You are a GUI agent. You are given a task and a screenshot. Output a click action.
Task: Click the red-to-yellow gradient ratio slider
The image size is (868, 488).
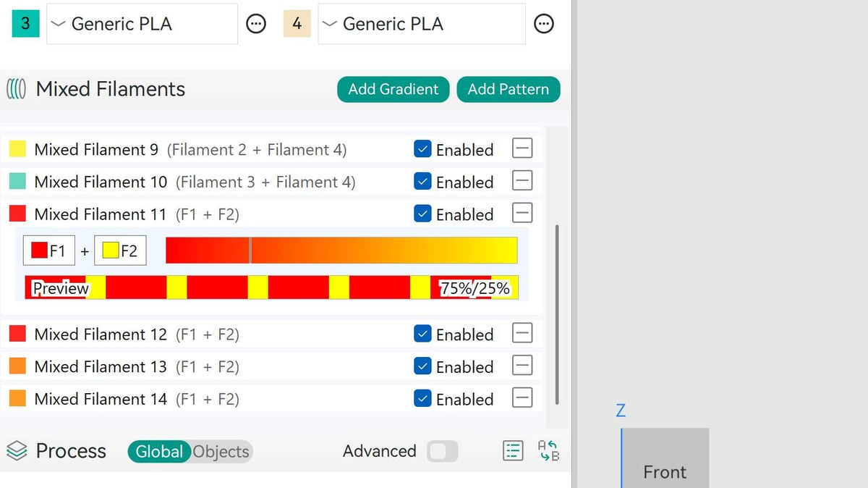click(341, 251)
